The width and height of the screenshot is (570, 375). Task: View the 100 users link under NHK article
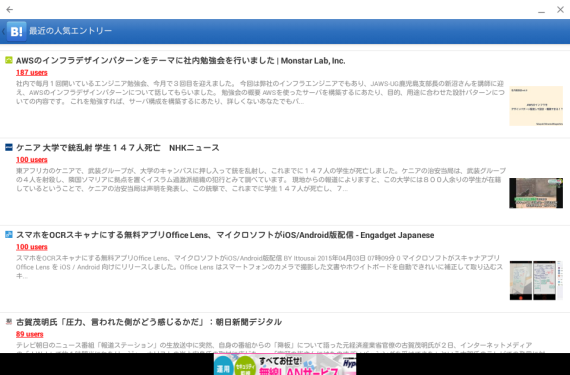(x=32, y=160)
